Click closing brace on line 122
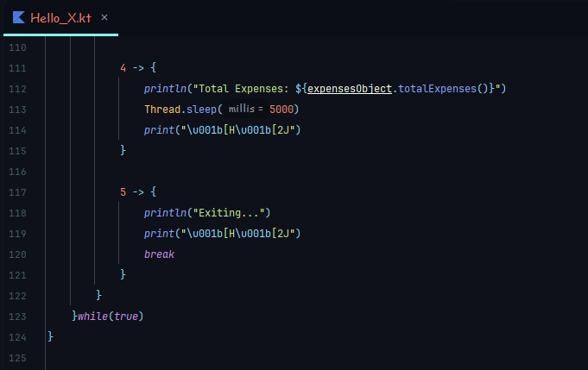 click(98, 296)
